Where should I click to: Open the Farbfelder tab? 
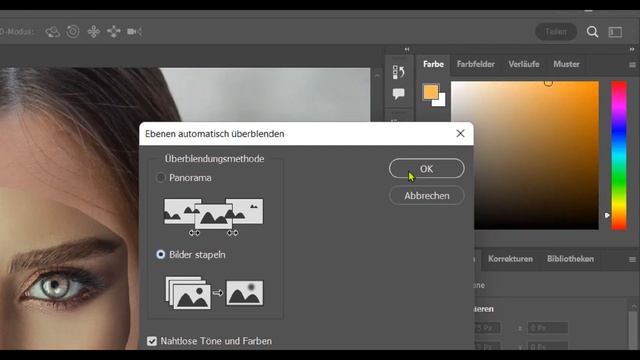tap(476, 64)
